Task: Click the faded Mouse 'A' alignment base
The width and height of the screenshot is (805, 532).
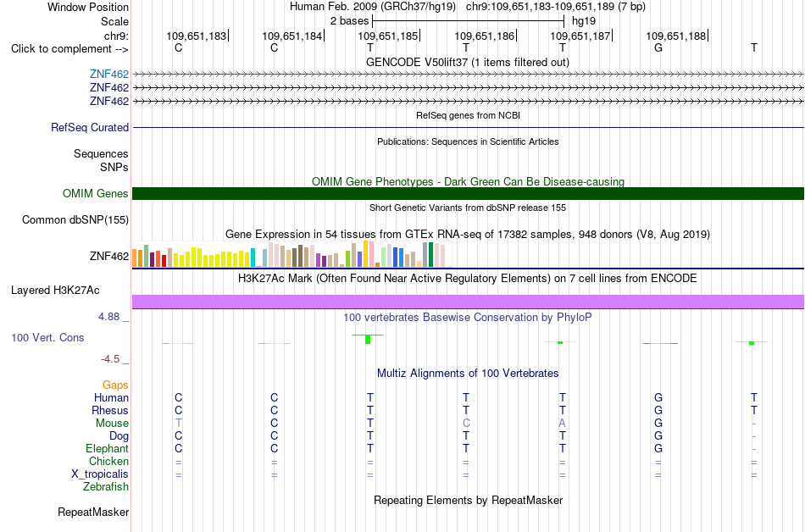Action: (x=562, y=424)
